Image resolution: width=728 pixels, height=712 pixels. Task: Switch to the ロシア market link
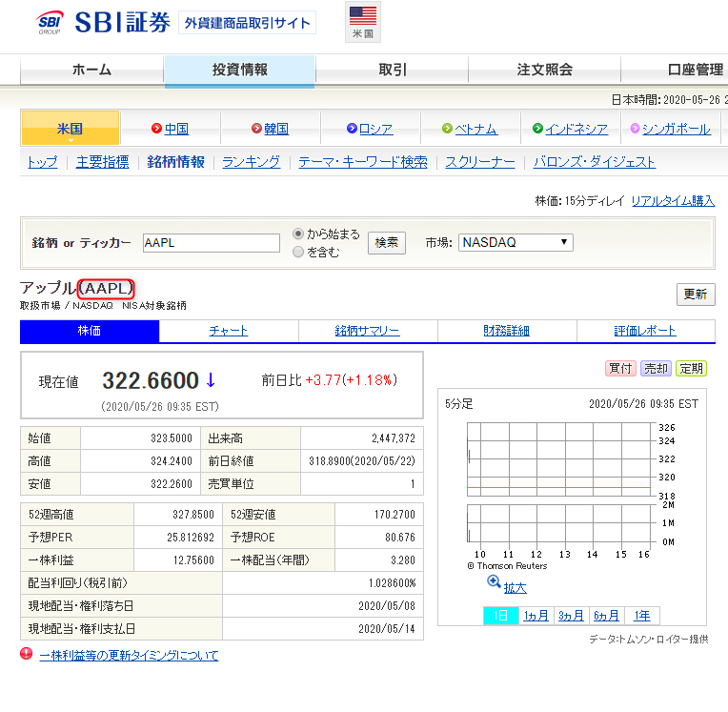coord(376,129)
